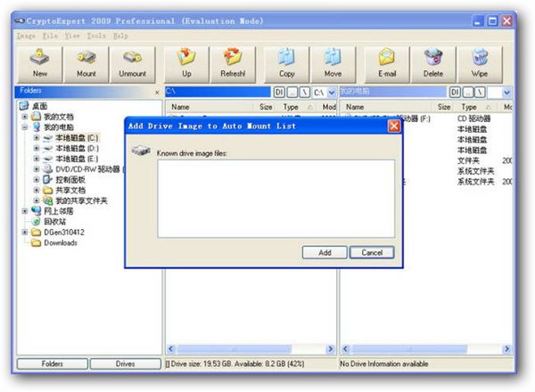Expand 本地磁盘 (C:) tree node

point(37,138)
